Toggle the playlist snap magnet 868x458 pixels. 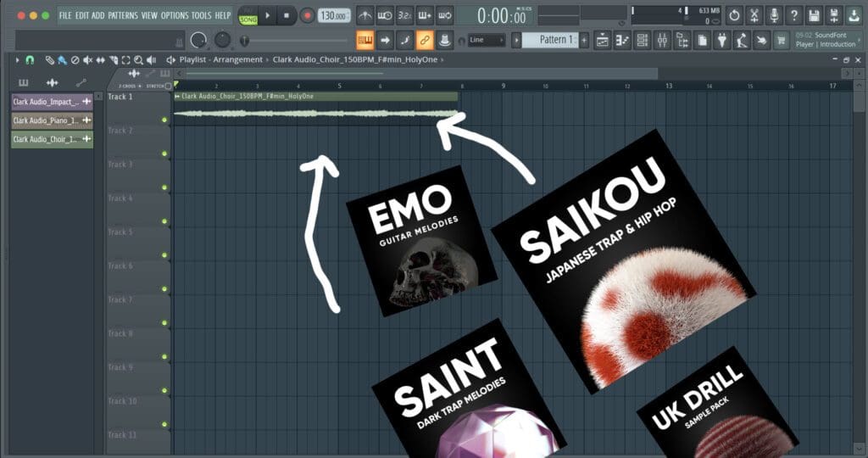coord(30,60)
